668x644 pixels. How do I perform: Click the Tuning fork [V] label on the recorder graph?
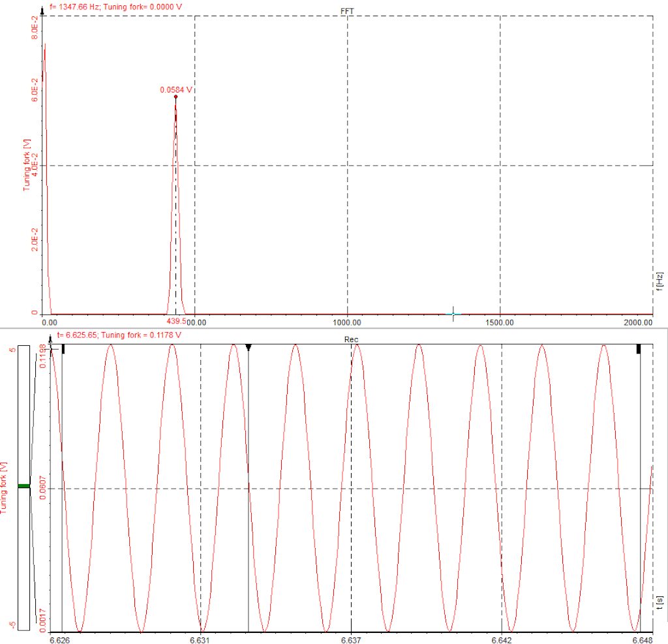4,487
